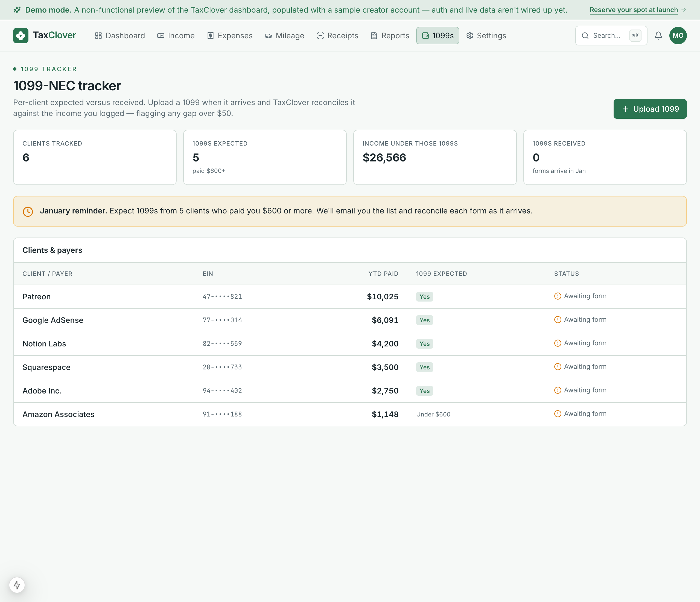Open the Reports tab
Viewport: 700px width, 602px height.
coord(390,36)
